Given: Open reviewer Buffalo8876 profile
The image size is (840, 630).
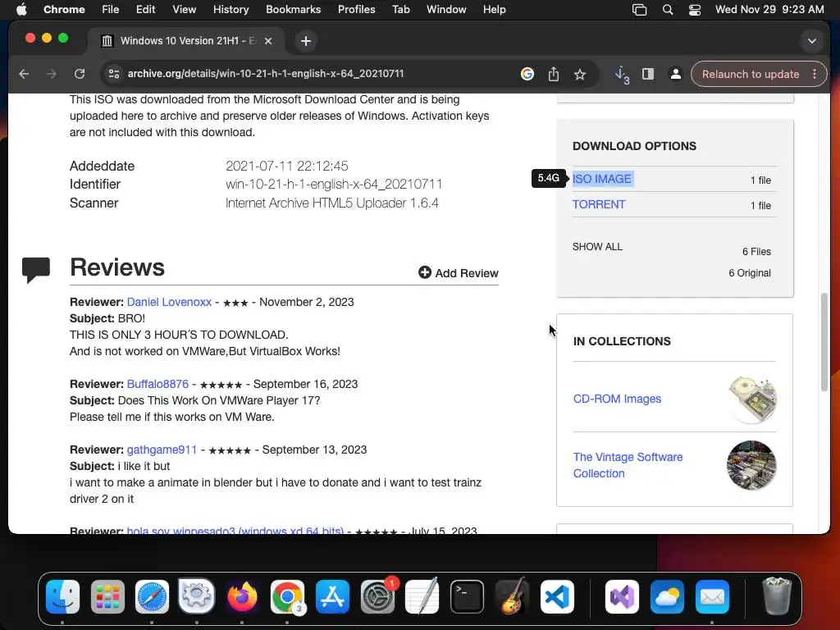Looking at the screenshot, I should [157, 384].
